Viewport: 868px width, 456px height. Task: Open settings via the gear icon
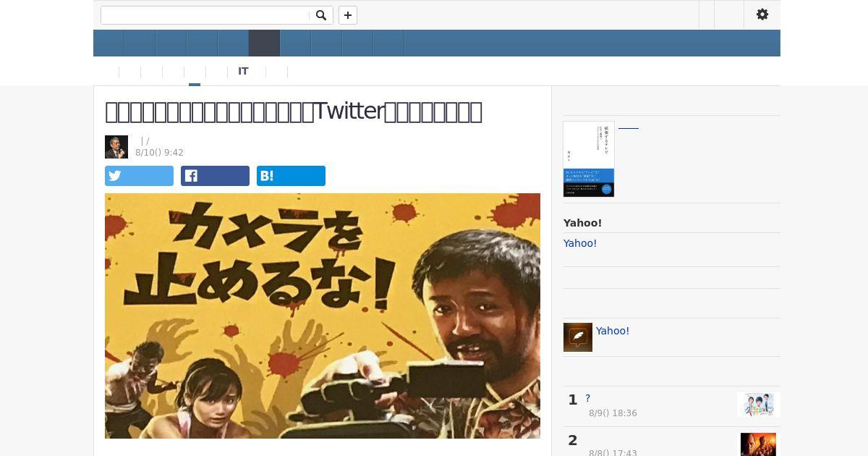762,14
